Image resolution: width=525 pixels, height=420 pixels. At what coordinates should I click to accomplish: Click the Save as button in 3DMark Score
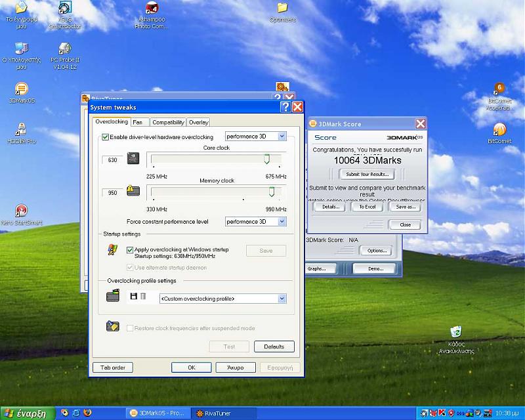pyautogui.click(x=405, y=207)
